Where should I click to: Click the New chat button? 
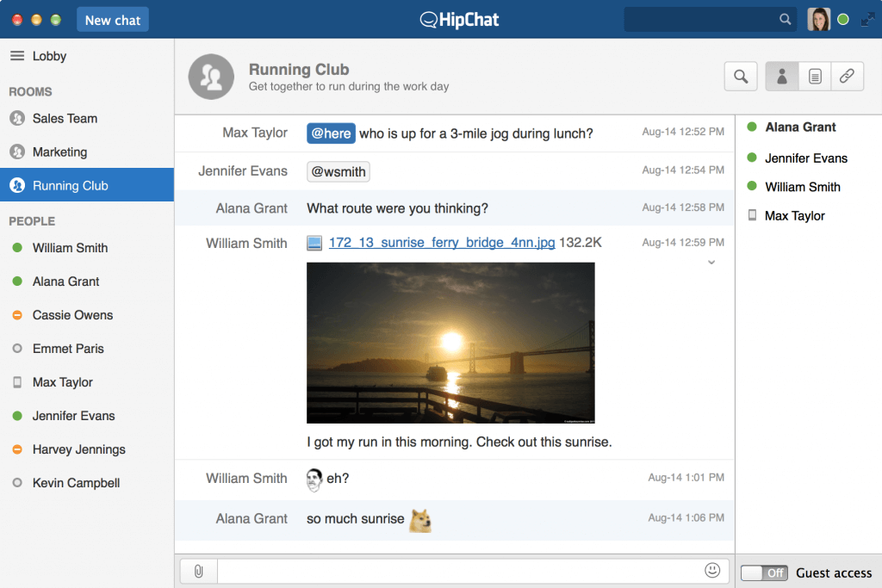pyautogui.click(x=112, y=19)
